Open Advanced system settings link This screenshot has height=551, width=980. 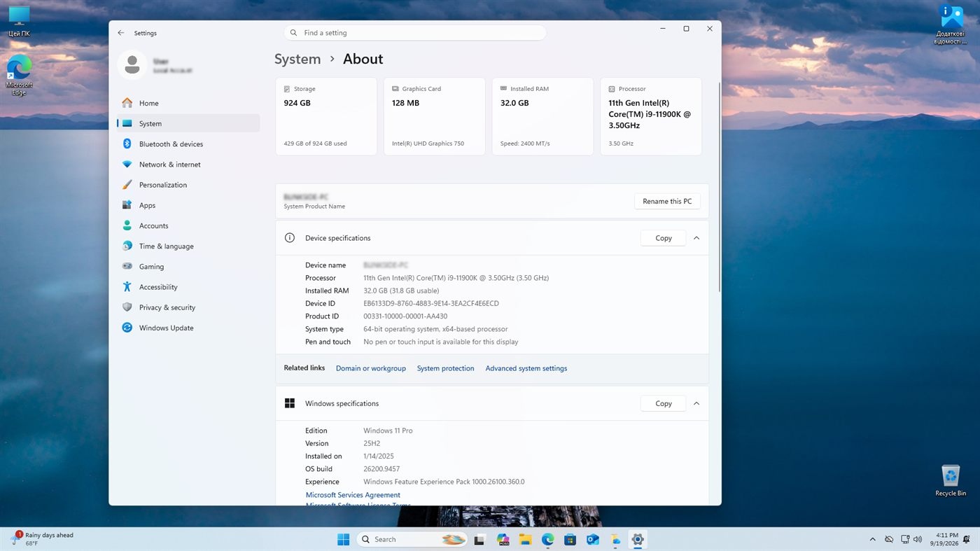(526, 368)
